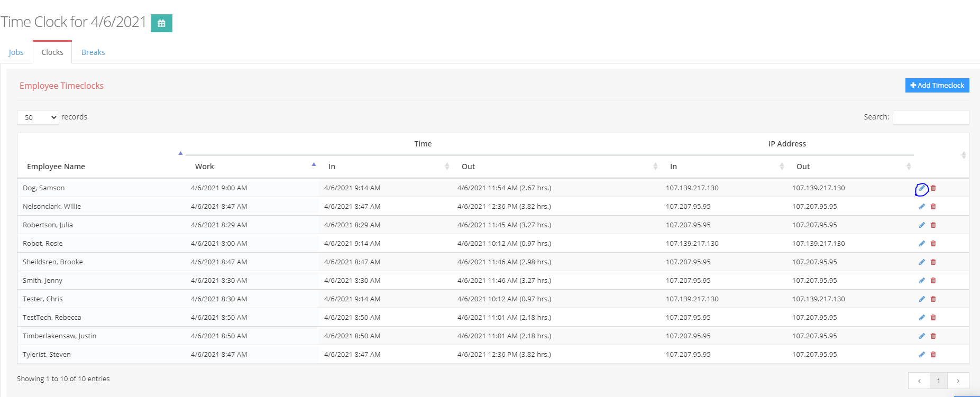The image size is (980, 397).
Task: Edit timeclock for TestTech, Rebecca
Action: click(x=922, y=318)
